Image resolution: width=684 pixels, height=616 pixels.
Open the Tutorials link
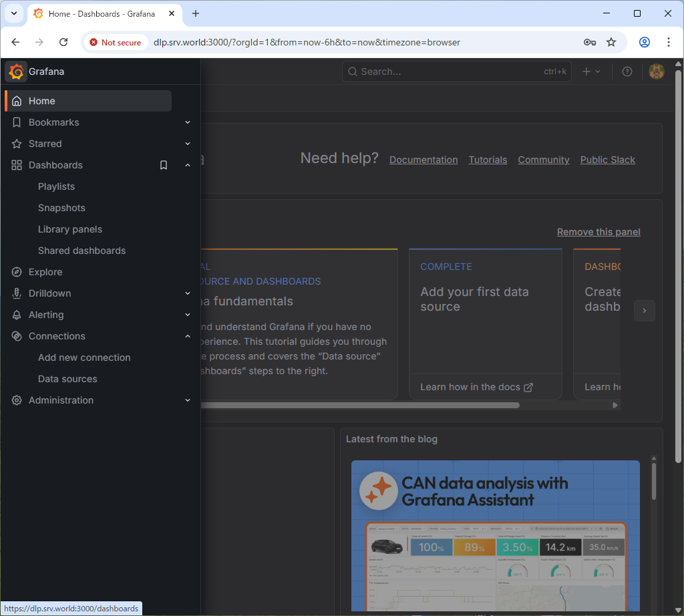488,160
